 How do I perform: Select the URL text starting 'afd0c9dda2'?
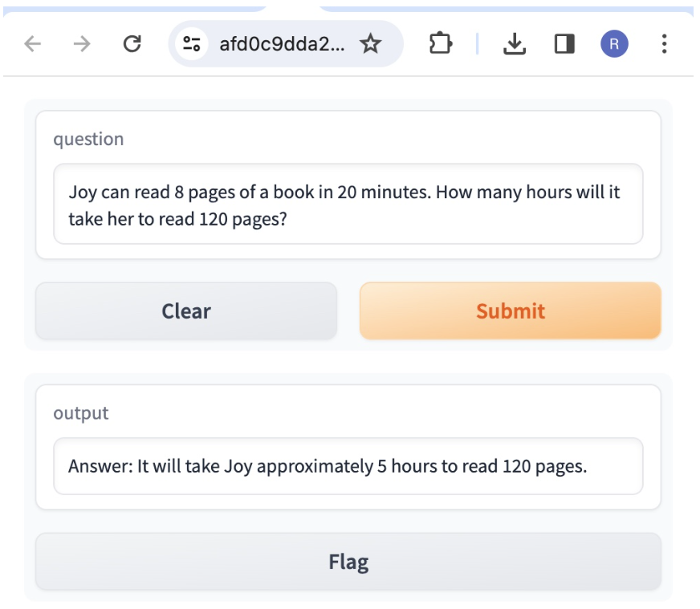point(282,44)
